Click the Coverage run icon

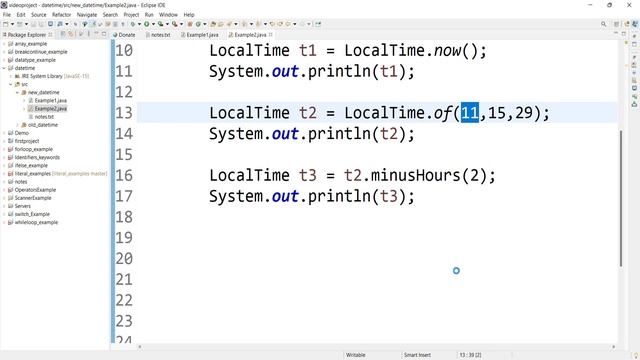click(x=160, y=24)
